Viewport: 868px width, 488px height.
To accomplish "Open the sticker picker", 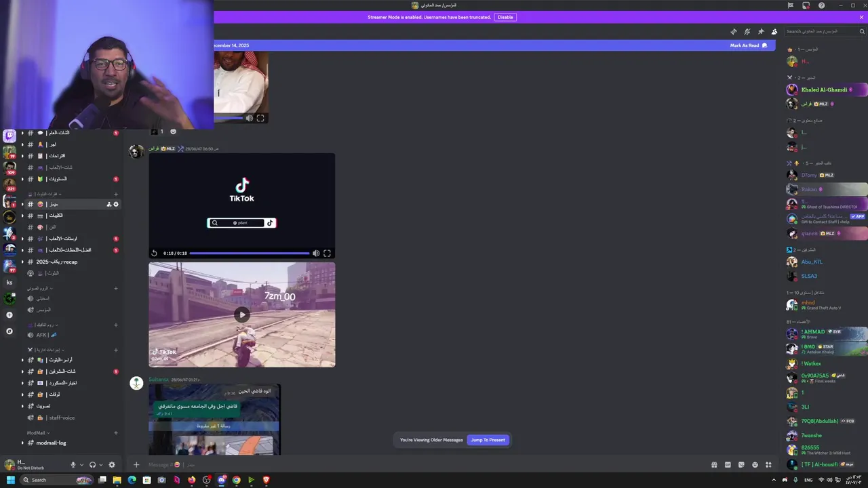I will point(741,465).
